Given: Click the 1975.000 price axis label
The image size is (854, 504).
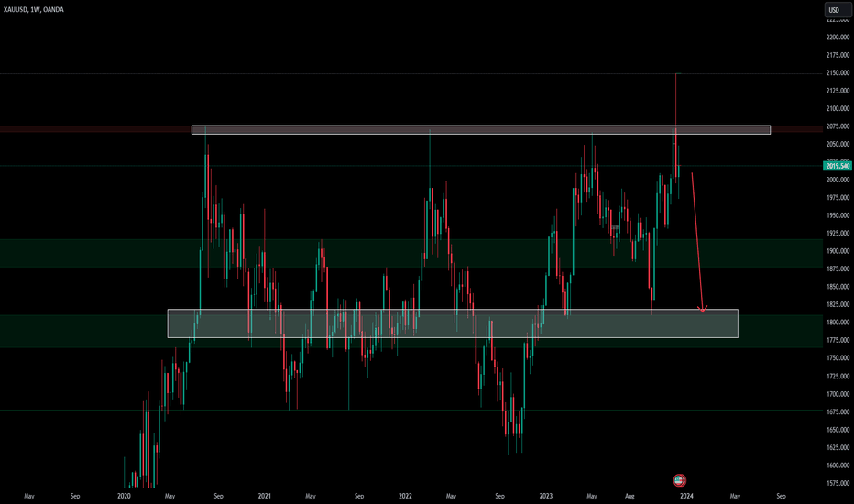Looking at the screenshot, I should point(838,198).
